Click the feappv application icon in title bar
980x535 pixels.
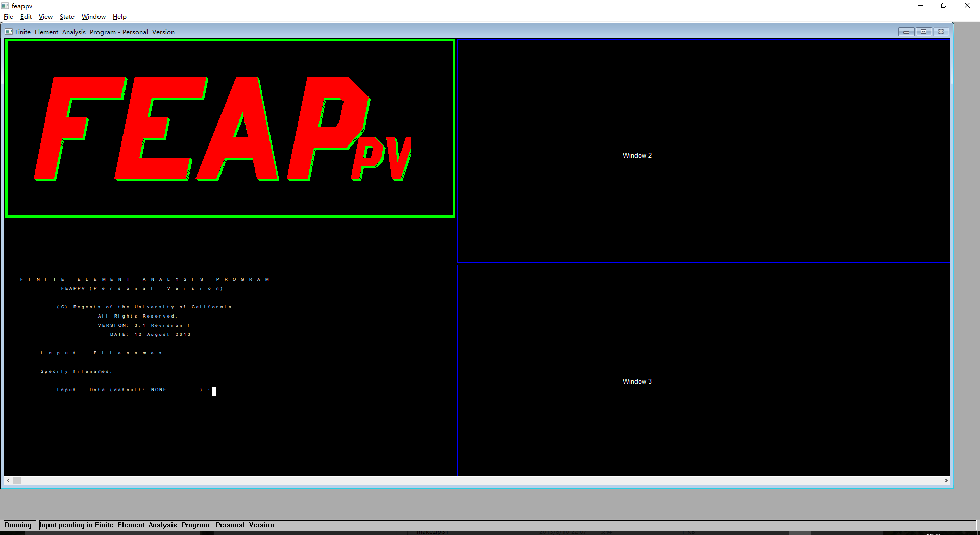coord(5,6)
